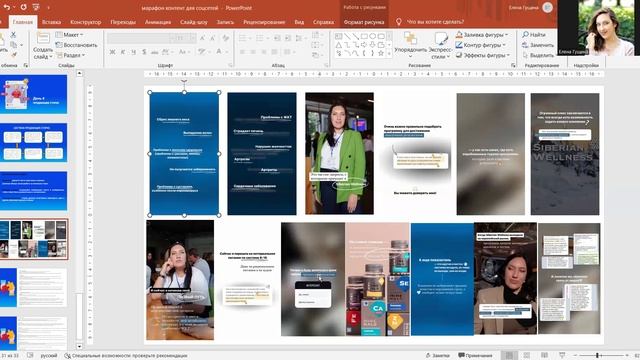The height and width of the screenshot is (360, 640).
Task: Toggle Bold (Ж) formatting
Action: (x=112, y=52)
